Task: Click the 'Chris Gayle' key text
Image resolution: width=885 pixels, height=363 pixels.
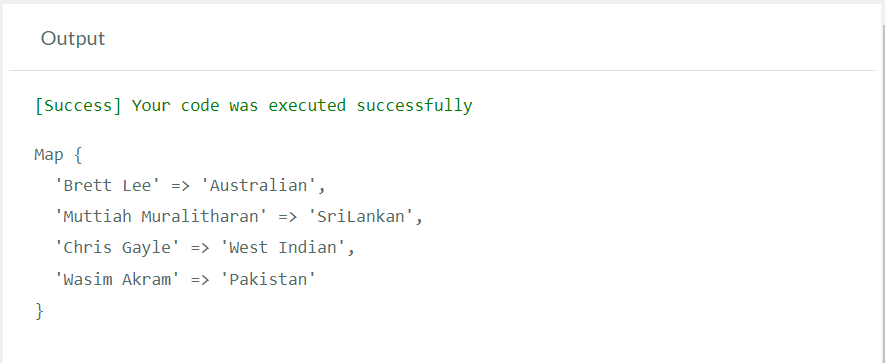Action: click(x=117, y=248)
